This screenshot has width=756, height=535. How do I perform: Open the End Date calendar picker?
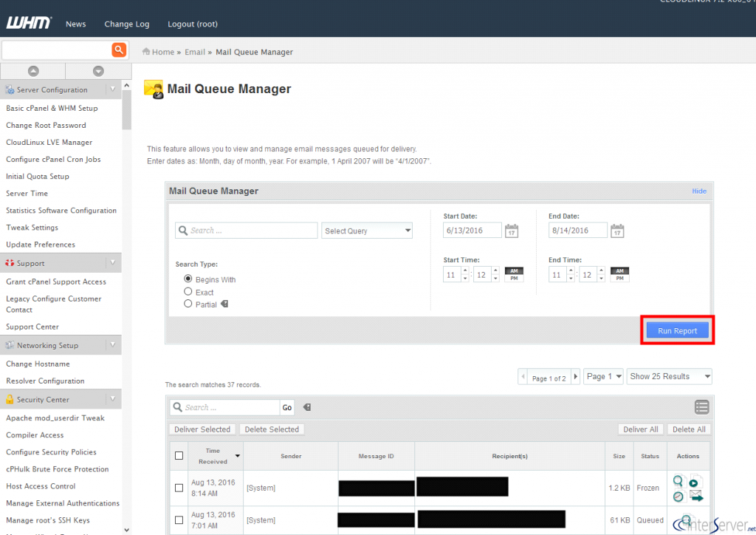pos(617,231)
